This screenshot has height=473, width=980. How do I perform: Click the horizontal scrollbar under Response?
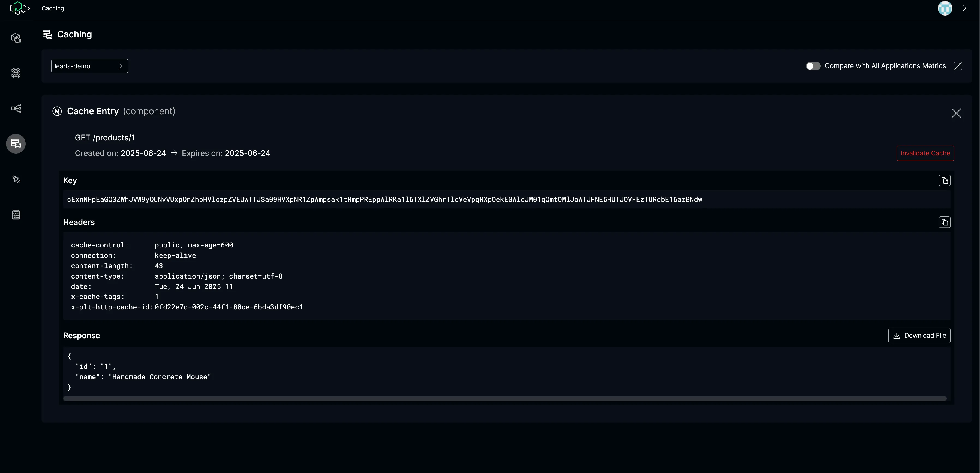click(504, 399)
